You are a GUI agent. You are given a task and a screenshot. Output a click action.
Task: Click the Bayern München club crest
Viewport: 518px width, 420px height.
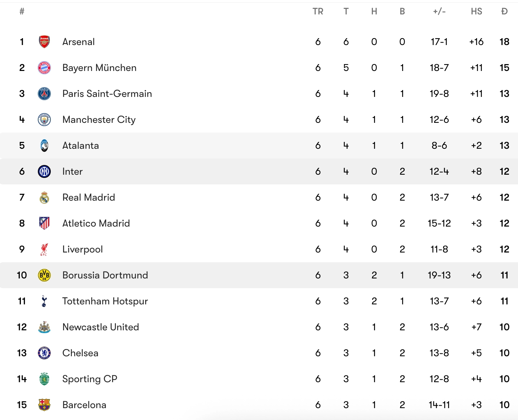[x=44, y=68]
